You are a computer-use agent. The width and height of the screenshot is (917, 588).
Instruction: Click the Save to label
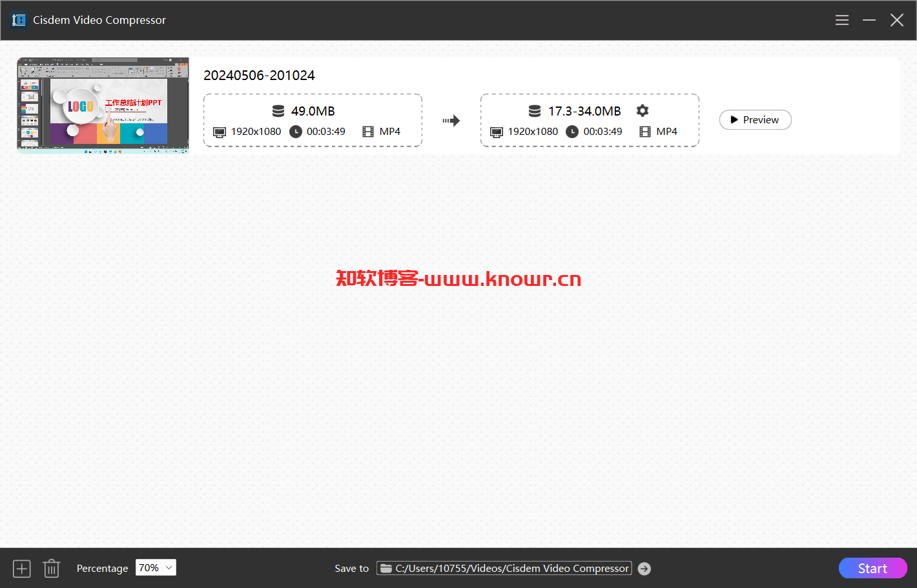pyautogui.click(x=351, y=569)
